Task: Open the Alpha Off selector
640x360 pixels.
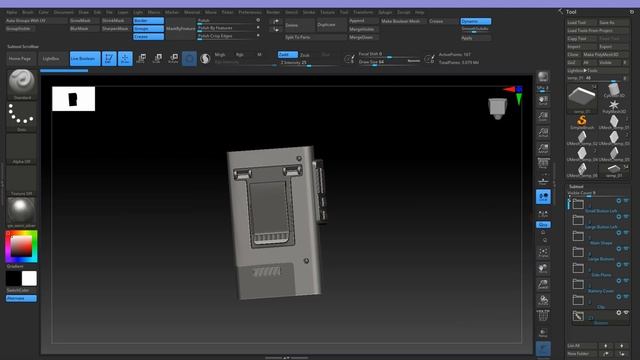Action: click(x=22, y=149)
